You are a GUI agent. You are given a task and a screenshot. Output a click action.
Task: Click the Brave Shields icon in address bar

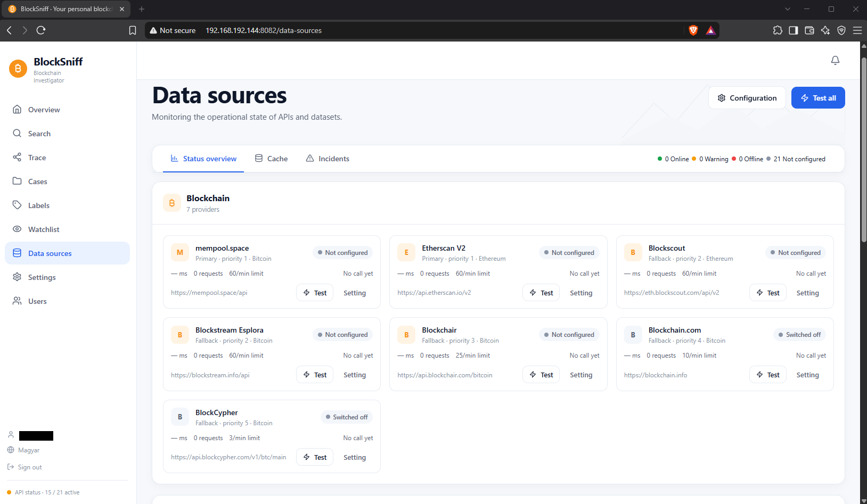coord(693,30)
